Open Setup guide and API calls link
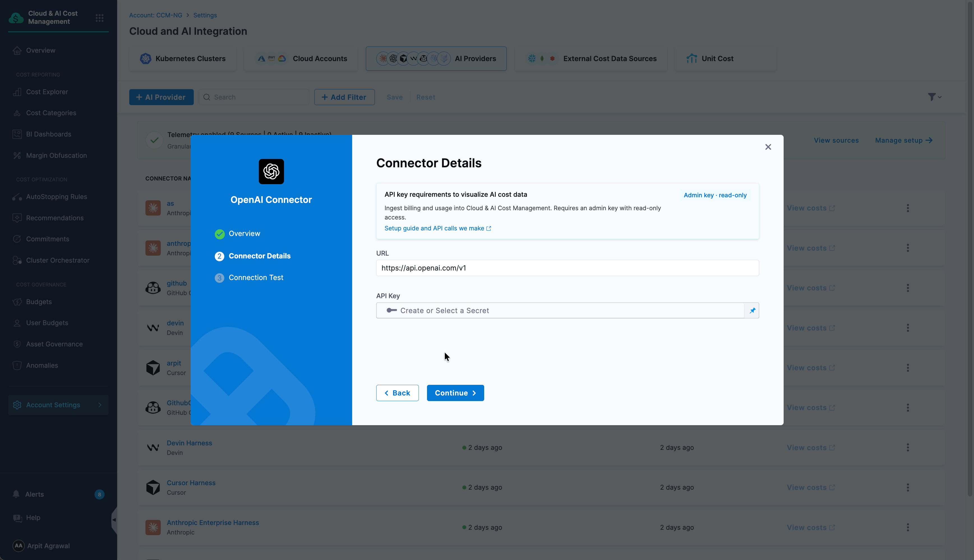974x560 pixels. (438, 228)
